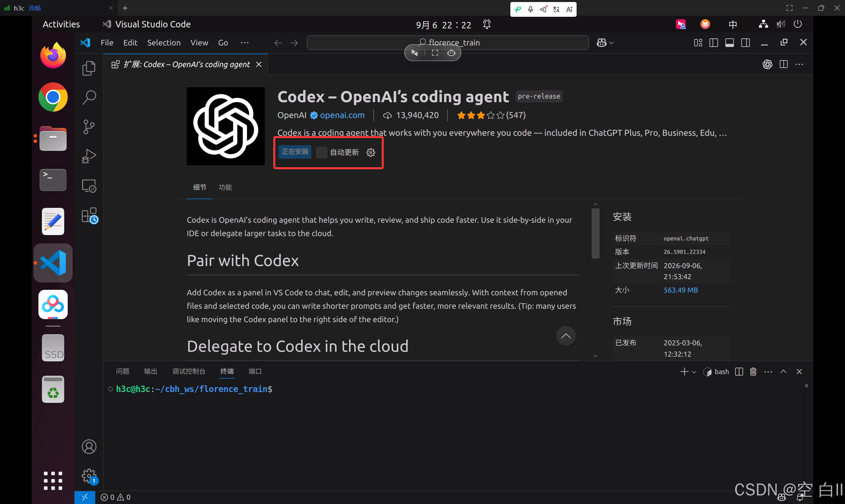Click the OpenAI extension logo image
The image size is (845, 504).
[225, 126]
